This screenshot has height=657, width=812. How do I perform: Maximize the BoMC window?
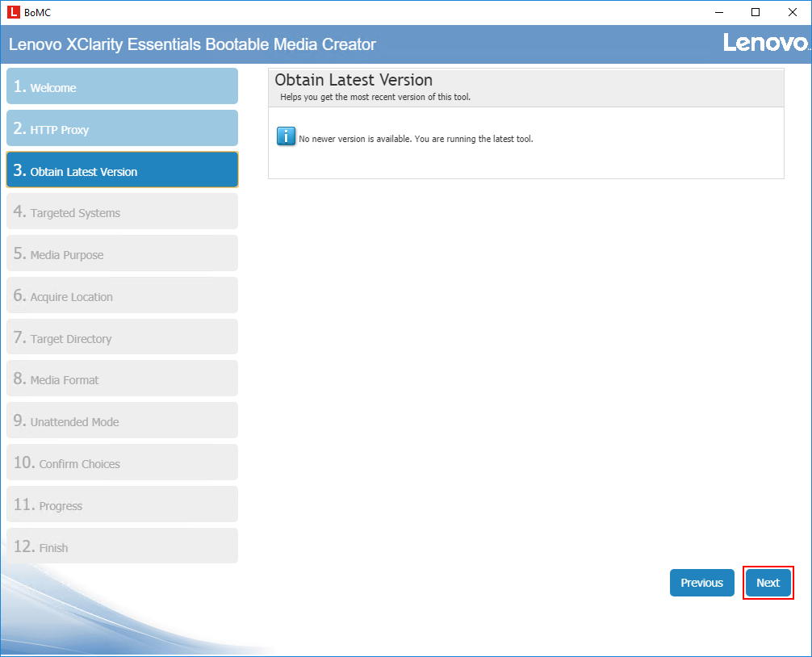755,12
